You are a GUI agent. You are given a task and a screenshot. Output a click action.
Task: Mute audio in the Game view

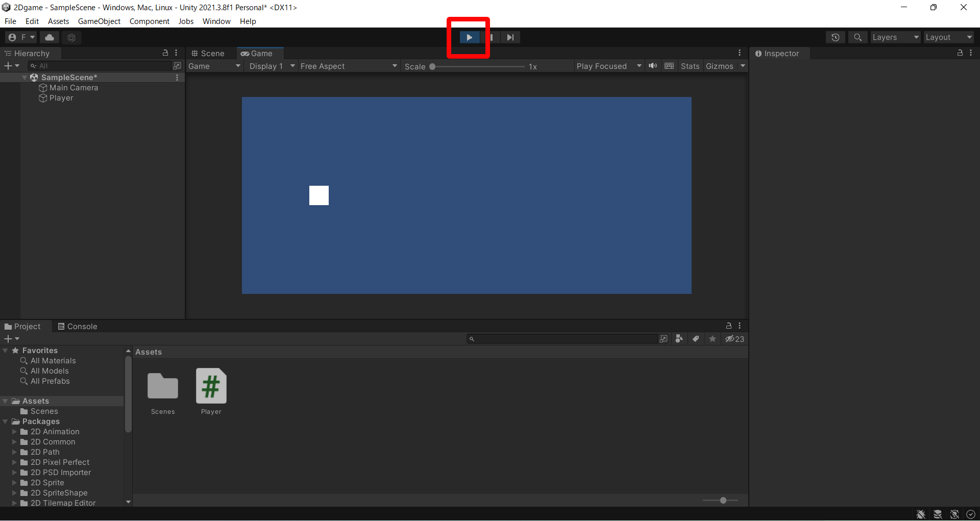(653, 66)
